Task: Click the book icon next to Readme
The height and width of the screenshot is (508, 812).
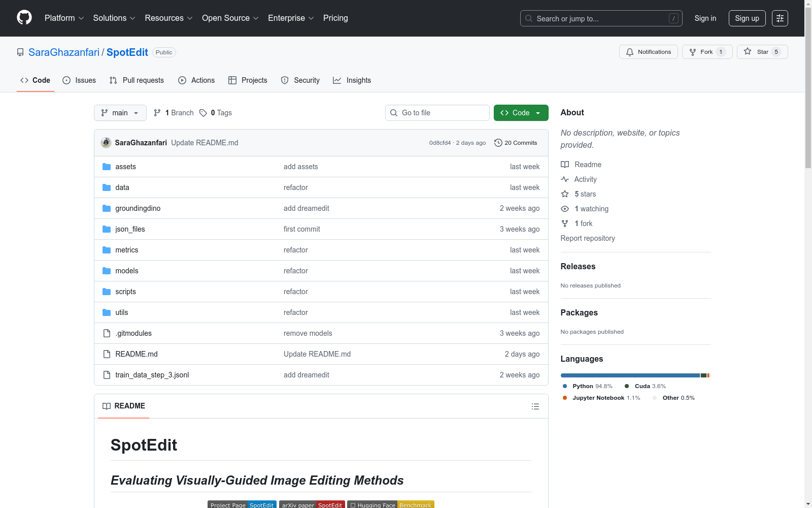Action: (565, 165)
